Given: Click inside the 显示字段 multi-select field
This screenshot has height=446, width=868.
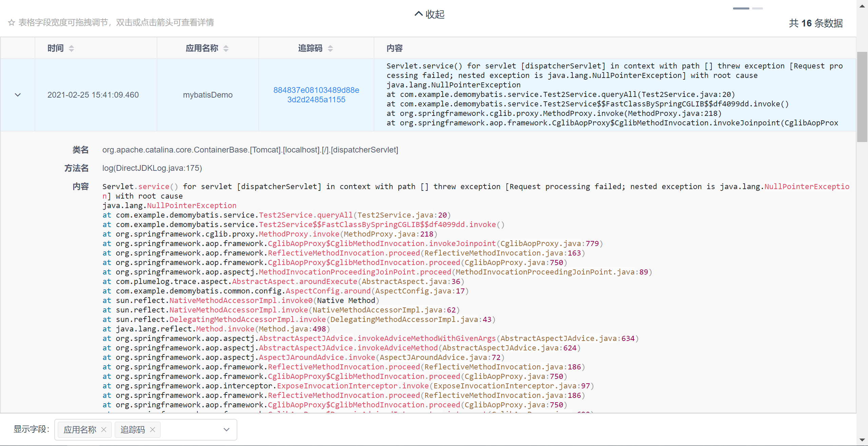Looking at the screenshot, I should pyautogui.click(x=145, y=429).
